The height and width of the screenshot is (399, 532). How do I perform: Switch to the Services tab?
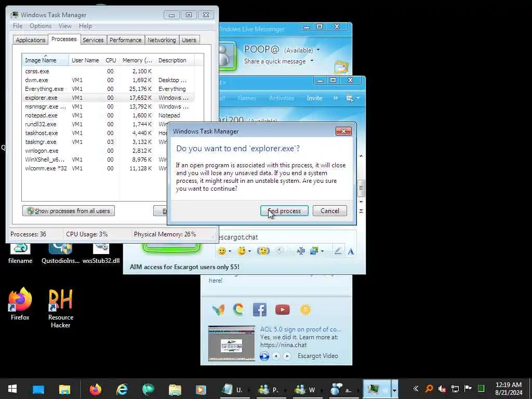pyautogui.click(x=93, y=39)
